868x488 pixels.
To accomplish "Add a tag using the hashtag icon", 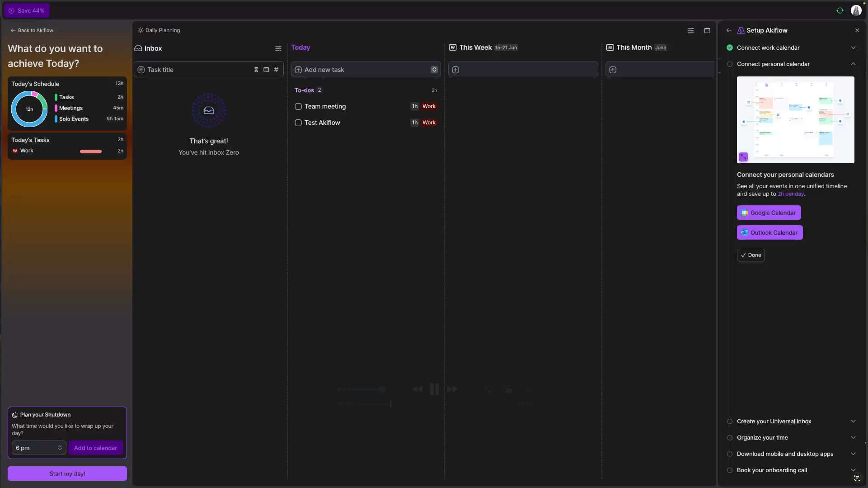I will [x=276, y=70].
